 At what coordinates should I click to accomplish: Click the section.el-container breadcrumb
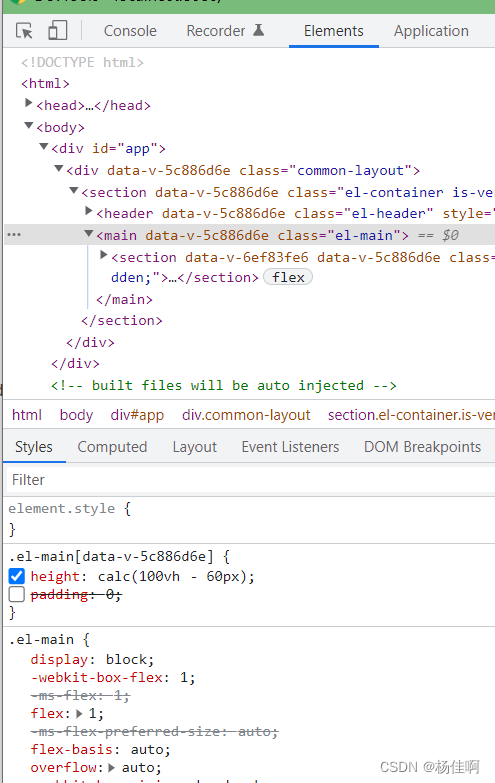411,415
